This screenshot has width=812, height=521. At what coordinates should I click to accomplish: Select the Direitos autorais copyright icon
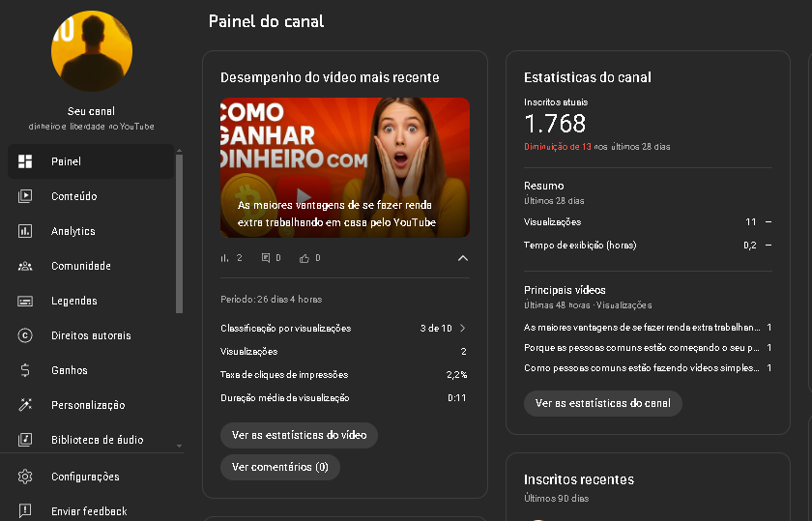[x=25, y=335]
